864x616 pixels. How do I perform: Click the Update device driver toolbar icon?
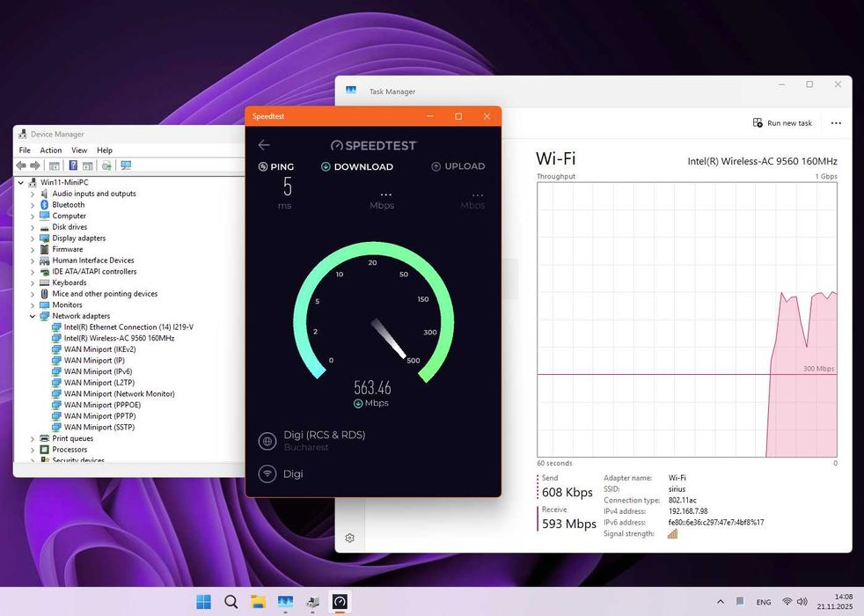click(106, 165)
